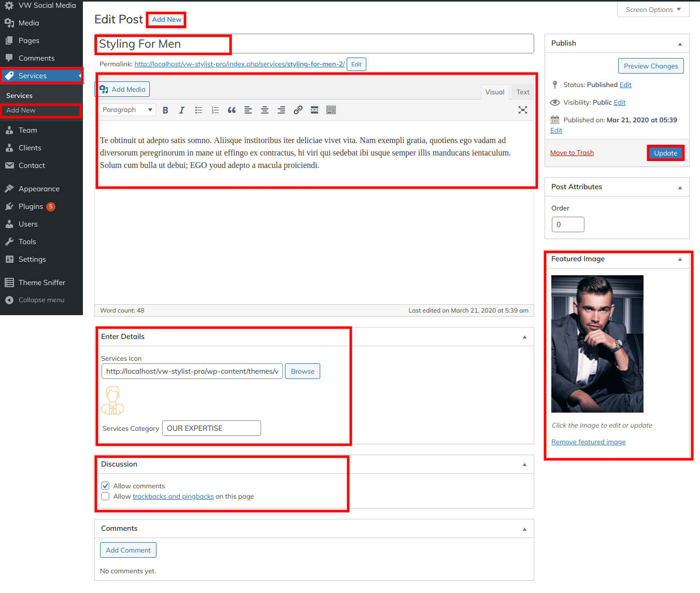The height and width of the screenshot is (593, 700).
Task: Uncheck the Allow comments checkbox
Action: (x=106, y=486)
